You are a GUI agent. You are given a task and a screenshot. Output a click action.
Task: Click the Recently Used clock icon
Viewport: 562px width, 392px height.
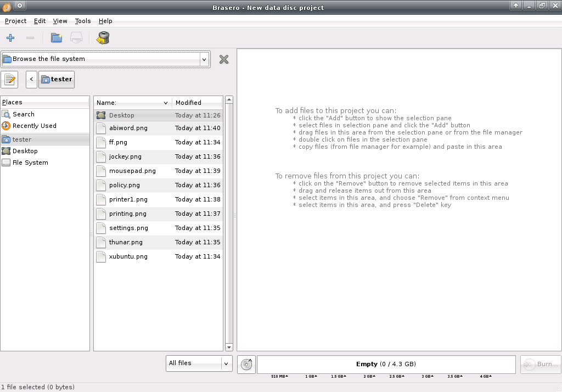coord(6,126)
